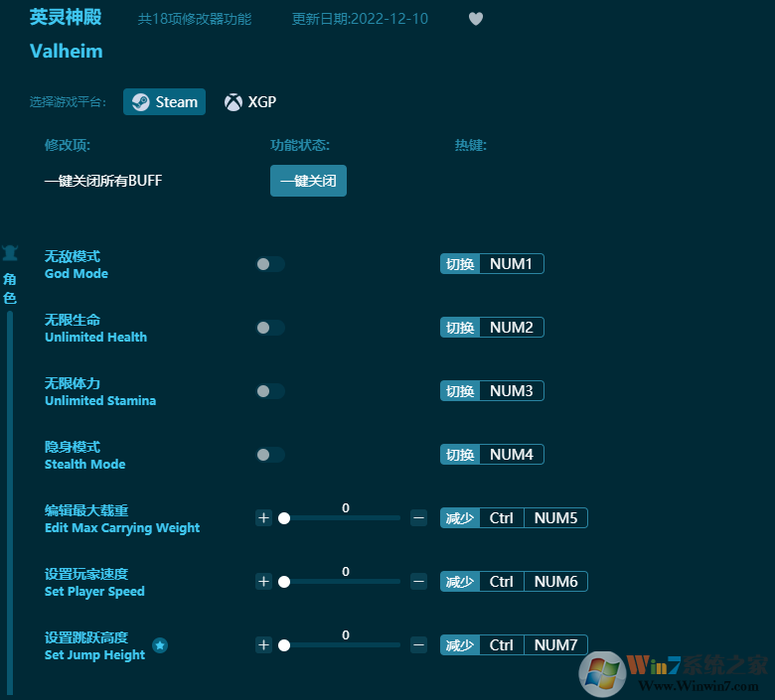Click minus for Set Jump Height
775x700 pixels.
[418, 645]
